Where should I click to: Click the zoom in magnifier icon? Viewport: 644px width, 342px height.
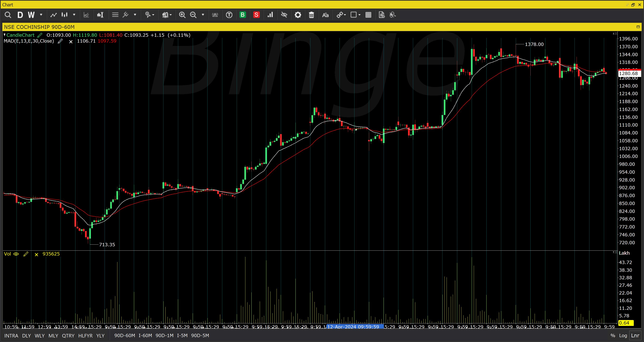[x=182, y=15]
